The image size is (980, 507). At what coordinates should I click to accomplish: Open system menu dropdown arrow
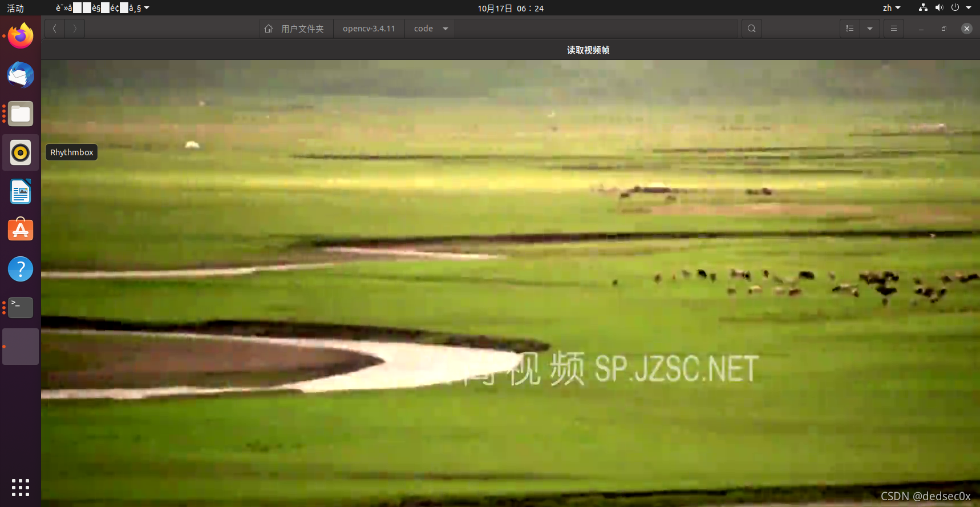(969, 7)
